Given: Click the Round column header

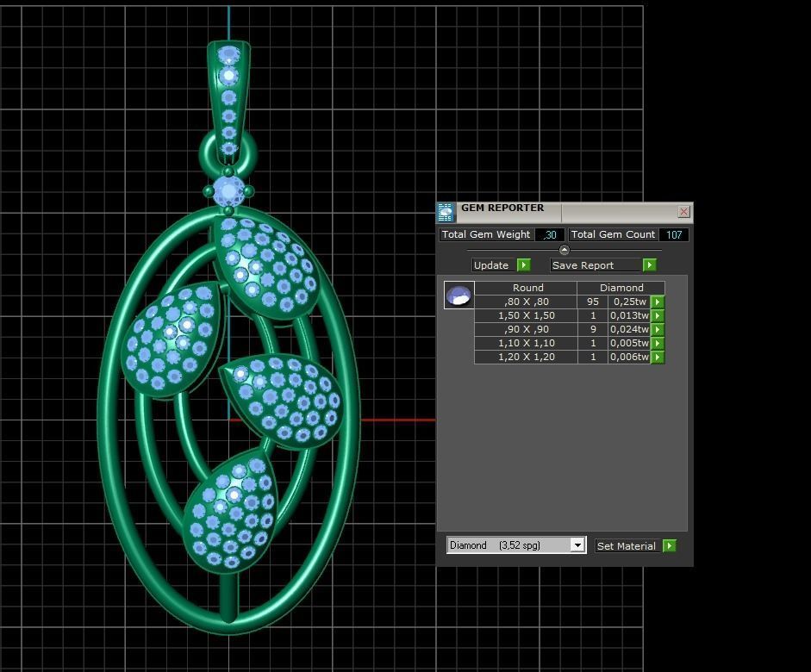Looking at the screenshot, I should 527,288.
